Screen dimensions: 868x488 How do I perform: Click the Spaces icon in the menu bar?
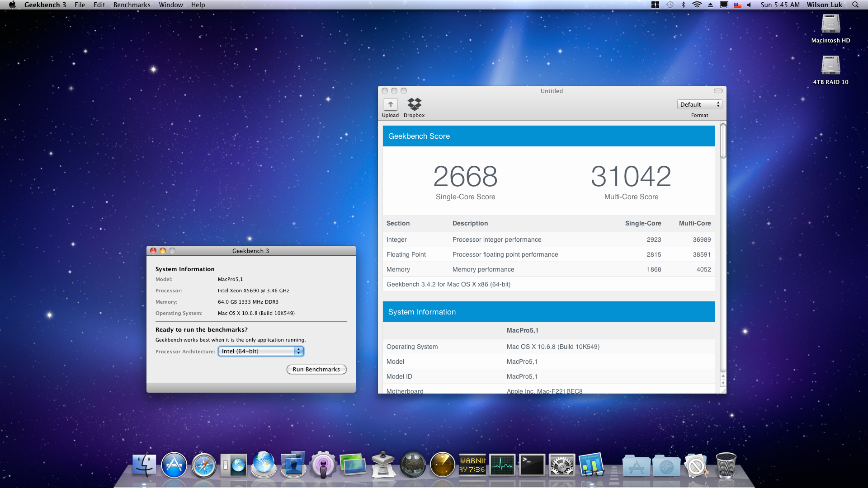point(655,5)
